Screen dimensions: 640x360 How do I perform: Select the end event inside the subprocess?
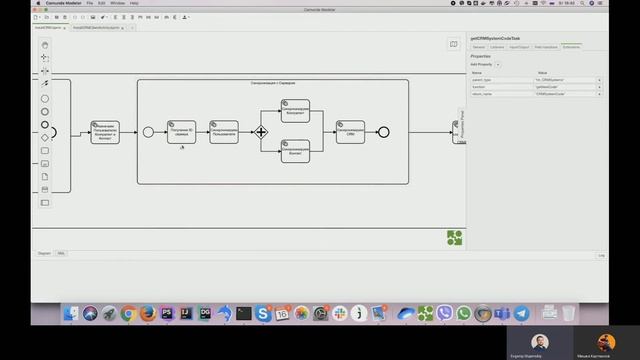384,132
